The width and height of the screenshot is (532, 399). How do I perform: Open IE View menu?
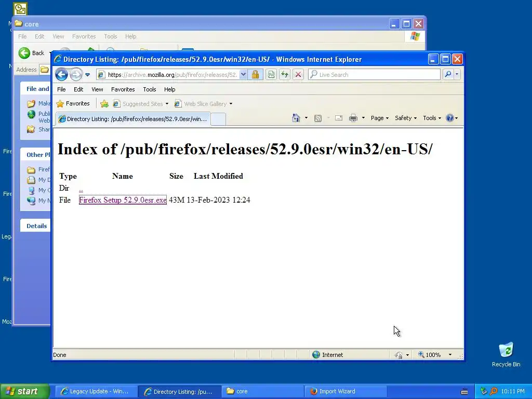97,89
